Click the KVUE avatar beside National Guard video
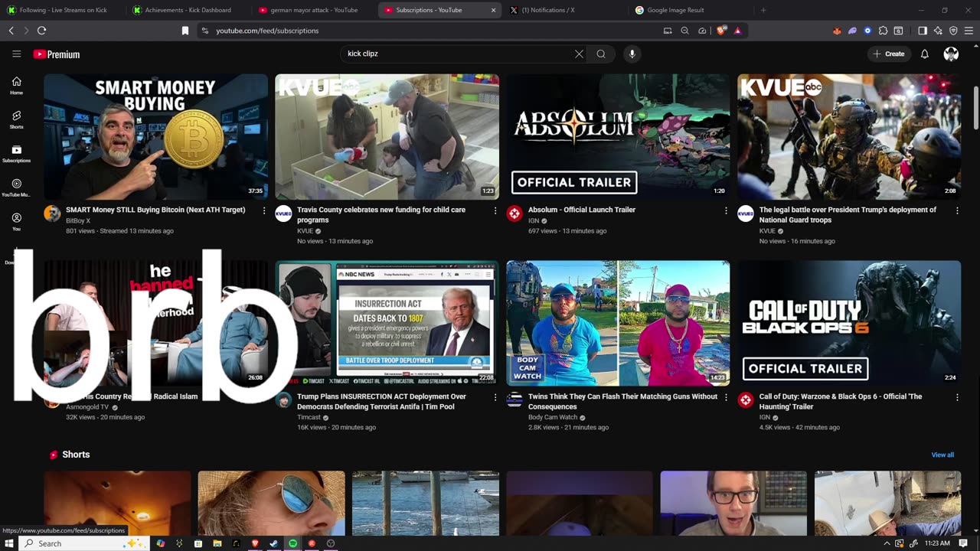Viewport: 980px width, 551px height. (746, 214)
